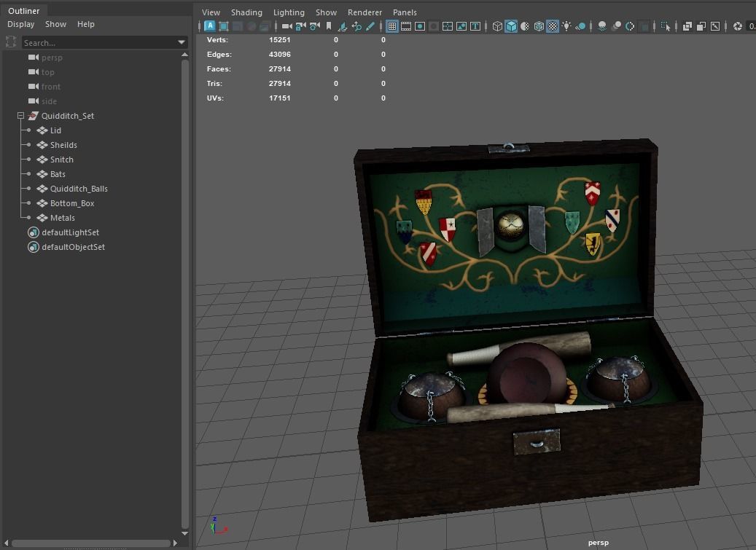Click use default material icon
Image resolution: width=756 pixels, height=550 pixels.
click(x=525, y=26)
